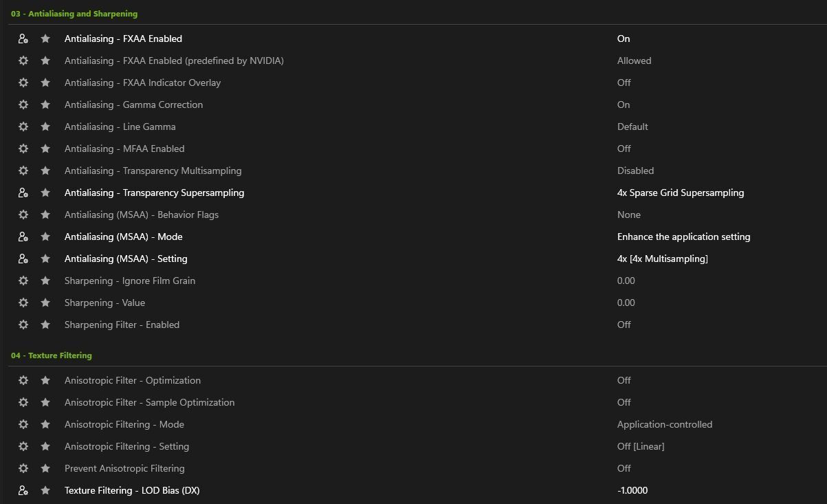Screen dimensions: 827x504
Task: Click the user-modified icon for Transparency Supersampling
Action: 23,193
